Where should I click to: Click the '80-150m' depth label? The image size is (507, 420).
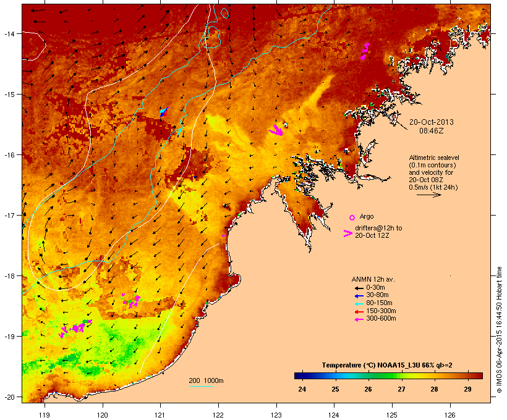click(379, 303)
